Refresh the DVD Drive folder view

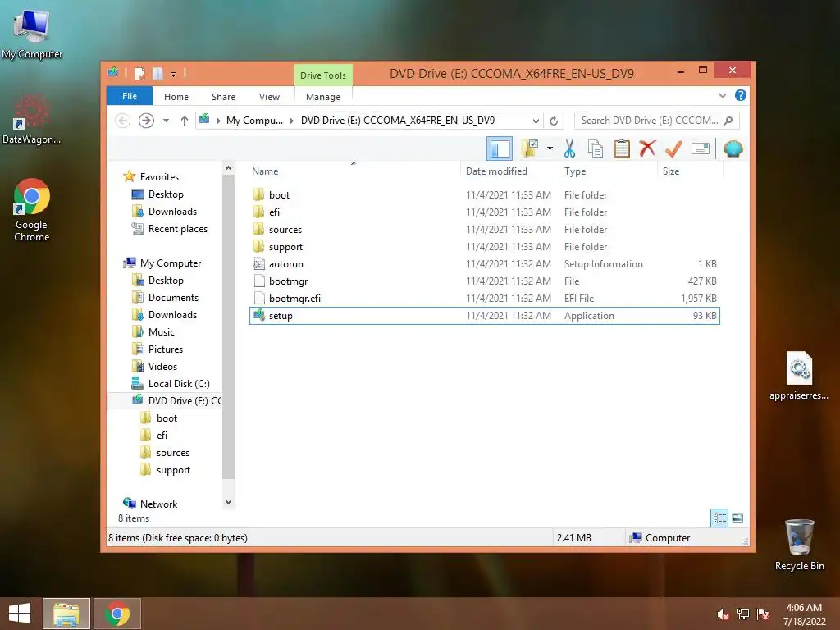[x=554, y=121]
